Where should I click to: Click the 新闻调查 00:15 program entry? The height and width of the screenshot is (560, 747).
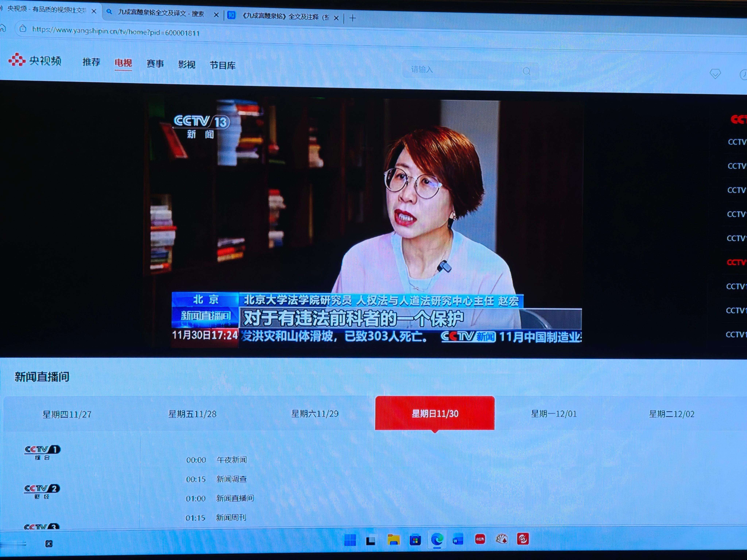(x=231, y=479)
